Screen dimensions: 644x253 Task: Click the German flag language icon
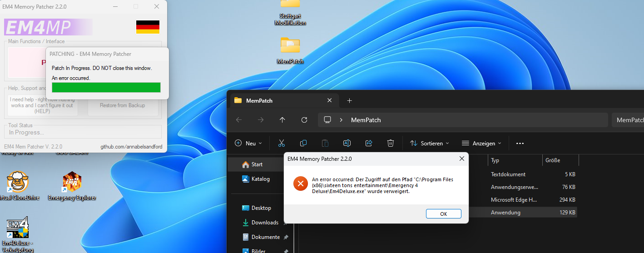point(148,27)
